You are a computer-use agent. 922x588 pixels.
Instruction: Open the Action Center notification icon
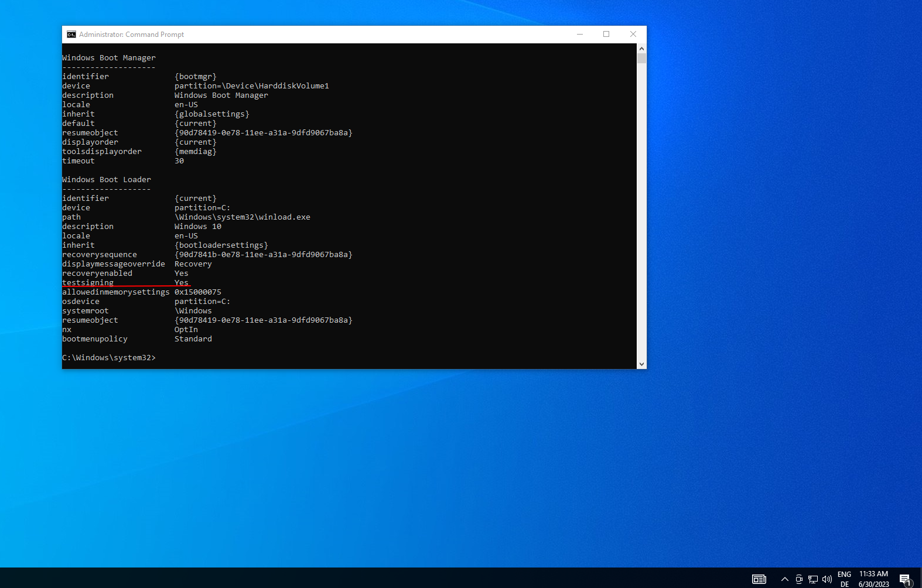point(906,580)
